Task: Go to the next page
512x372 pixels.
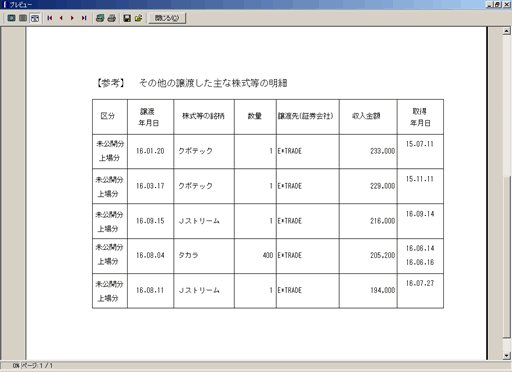Action: pos(72,18)
